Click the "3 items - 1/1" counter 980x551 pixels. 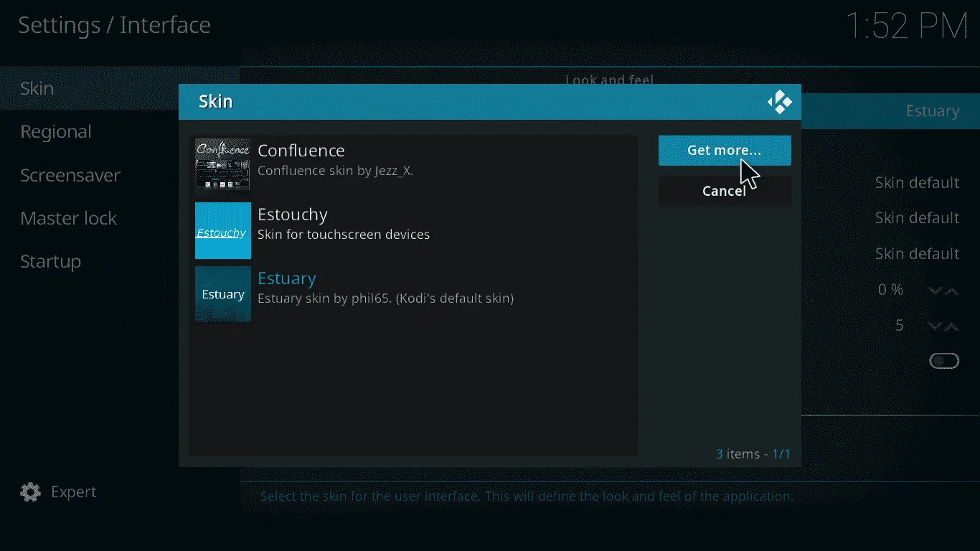[x=753, y=454]
